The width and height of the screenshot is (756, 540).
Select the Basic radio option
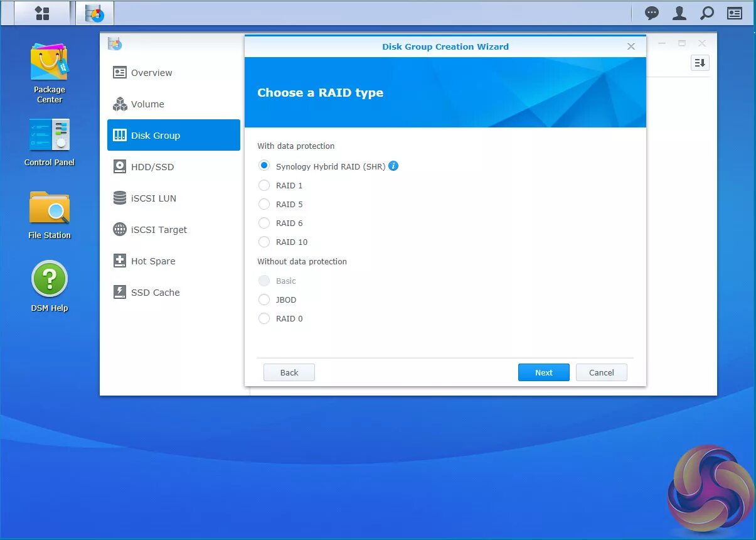coord(264,281)
